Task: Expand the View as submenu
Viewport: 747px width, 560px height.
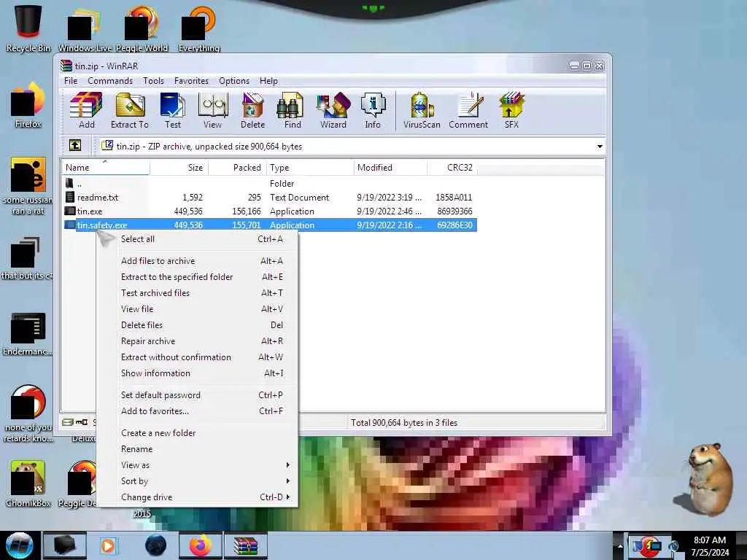Action: (287, 464)
